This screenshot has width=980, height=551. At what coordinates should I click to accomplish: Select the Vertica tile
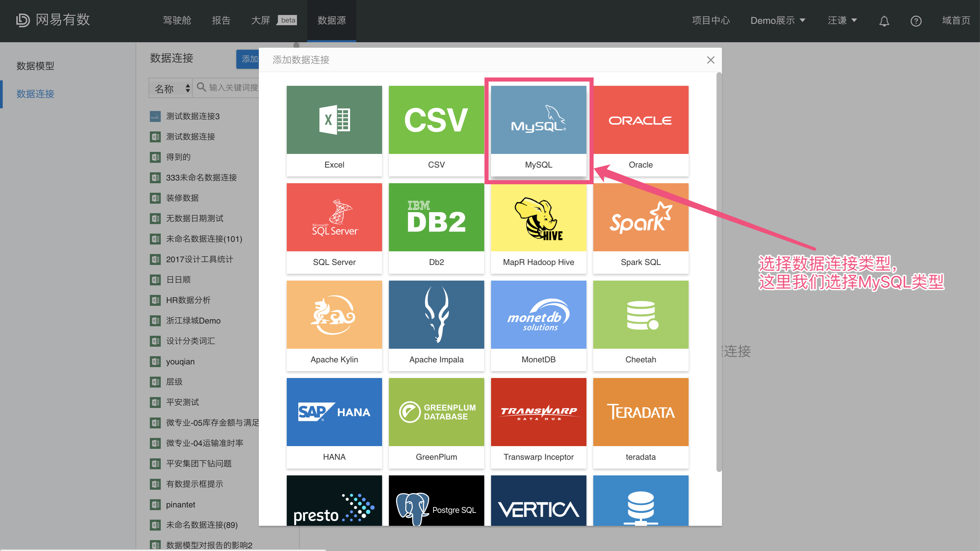pos(538,500)
